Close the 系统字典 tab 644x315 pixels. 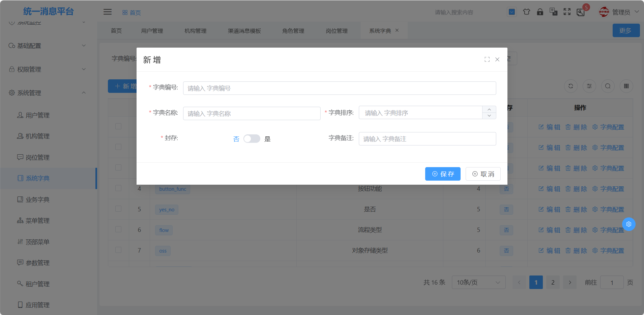397,30
